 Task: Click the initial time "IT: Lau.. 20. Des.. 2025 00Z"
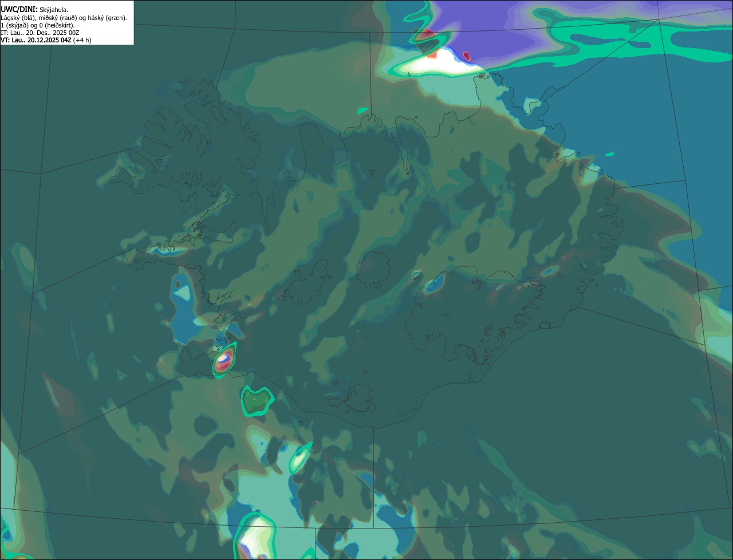40,33
